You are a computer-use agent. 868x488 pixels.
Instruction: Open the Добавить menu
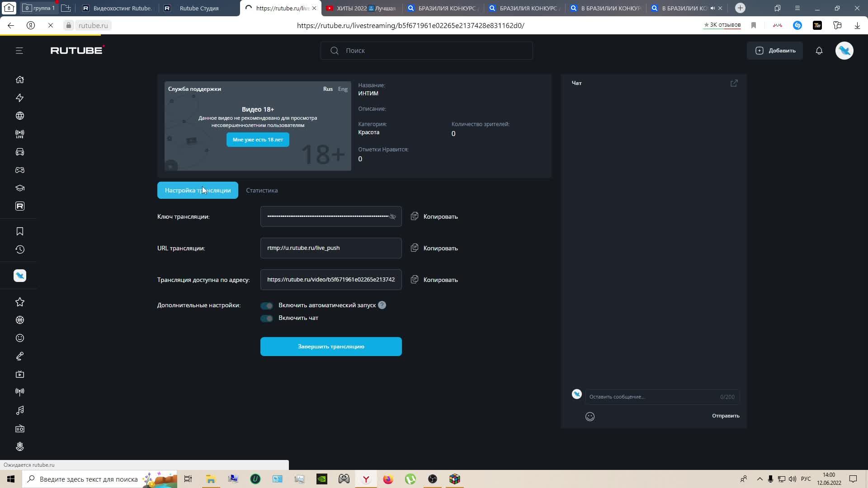coord(775,51)
